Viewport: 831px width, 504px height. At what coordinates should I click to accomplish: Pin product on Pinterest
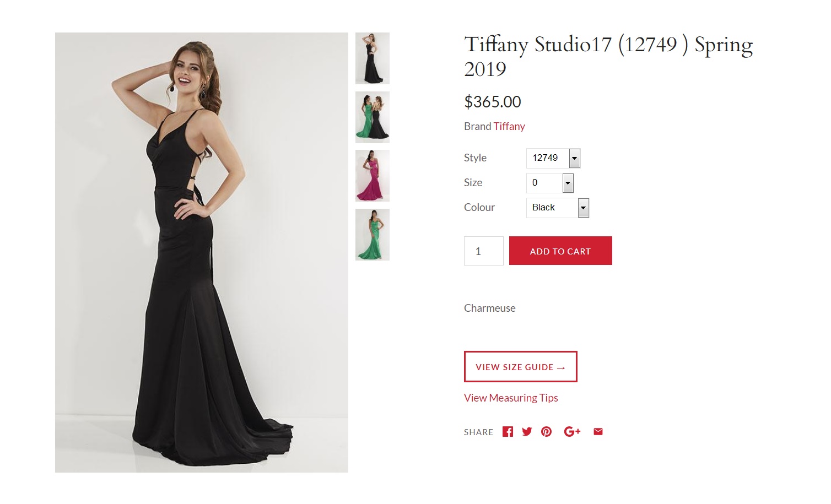coord(546,432)
